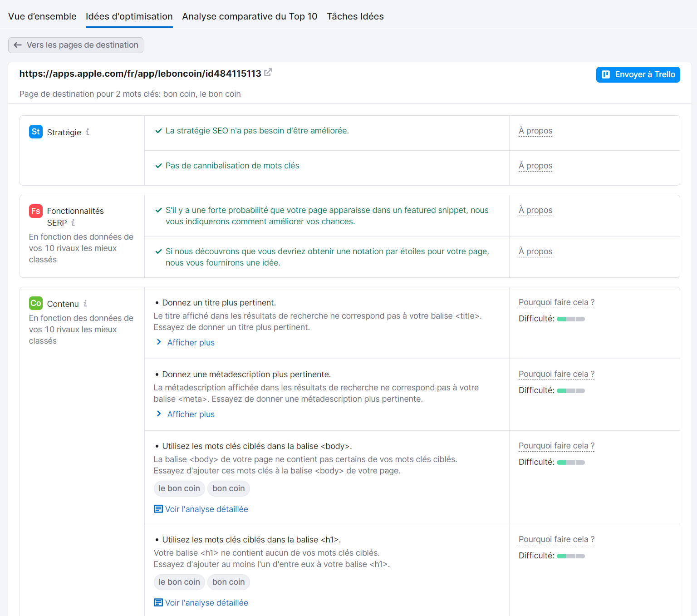This screenshot has height=616, width=697.
Task: Open Voir l'analyse détaillée for body tag
Action: [206, 509]
